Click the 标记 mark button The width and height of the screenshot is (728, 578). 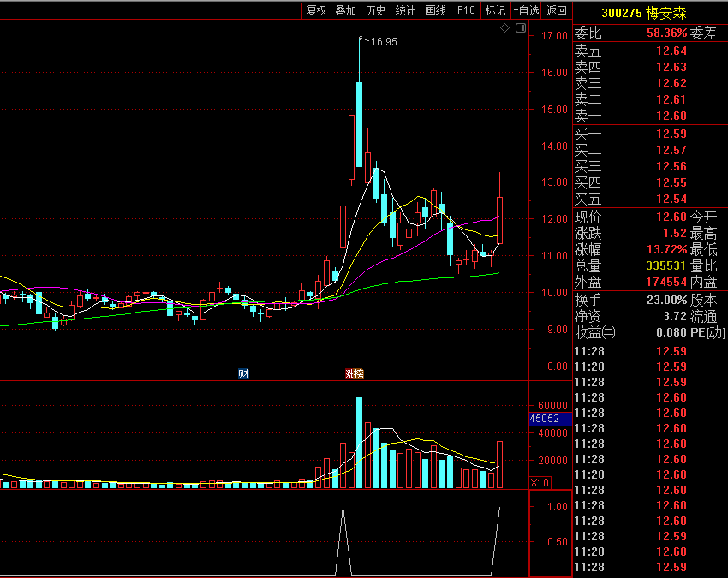[495, 10]
